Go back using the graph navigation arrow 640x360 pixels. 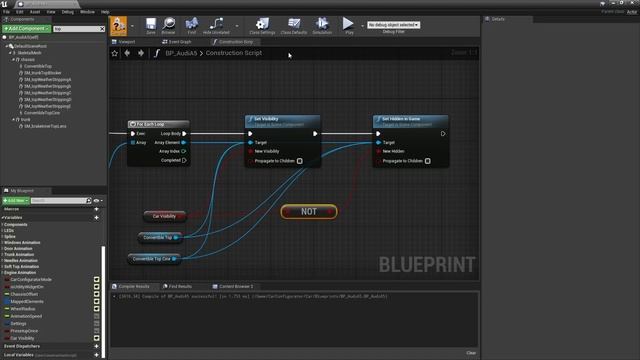(x=127, y=53)
